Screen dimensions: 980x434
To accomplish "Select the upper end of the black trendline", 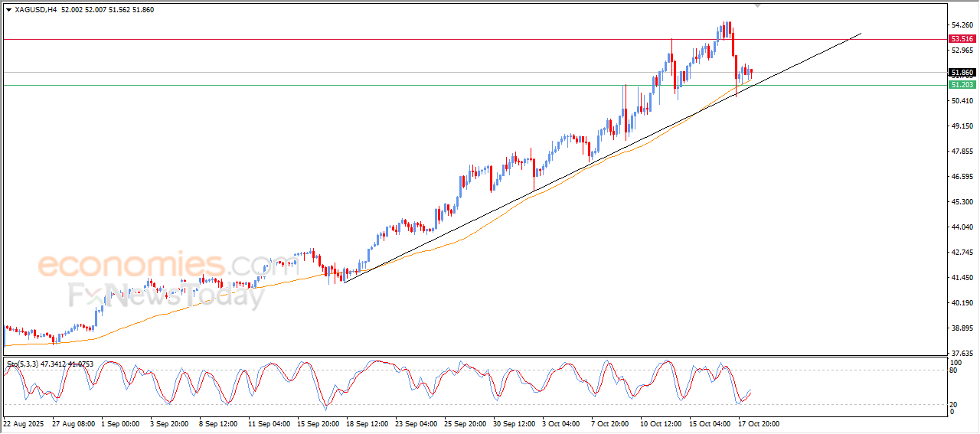I will (861, 34).
